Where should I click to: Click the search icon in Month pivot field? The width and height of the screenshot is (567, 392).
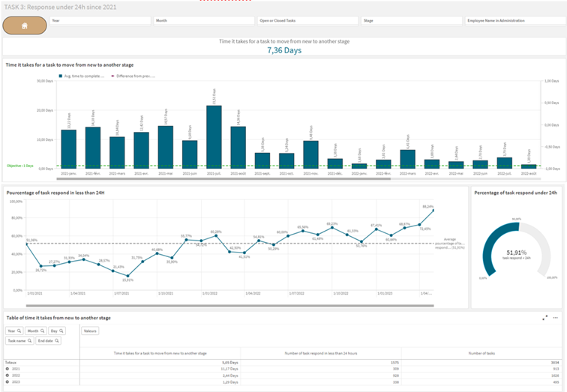(x=42, y=331)
